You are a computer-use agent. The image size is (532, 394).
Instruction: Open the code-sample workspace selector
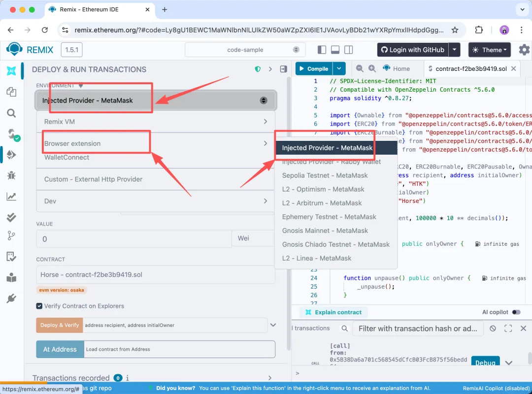click(245, 50)
